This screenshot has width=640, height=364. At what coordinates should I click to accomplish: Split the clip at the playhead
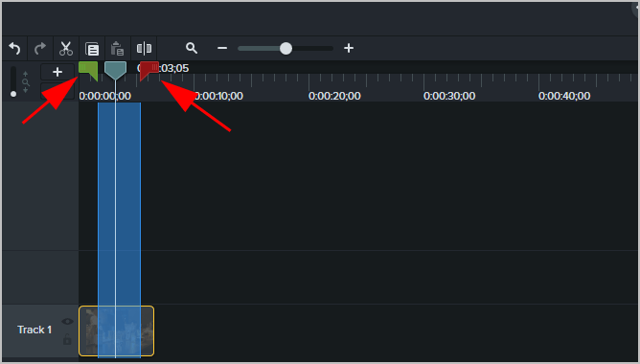[144, 49]
